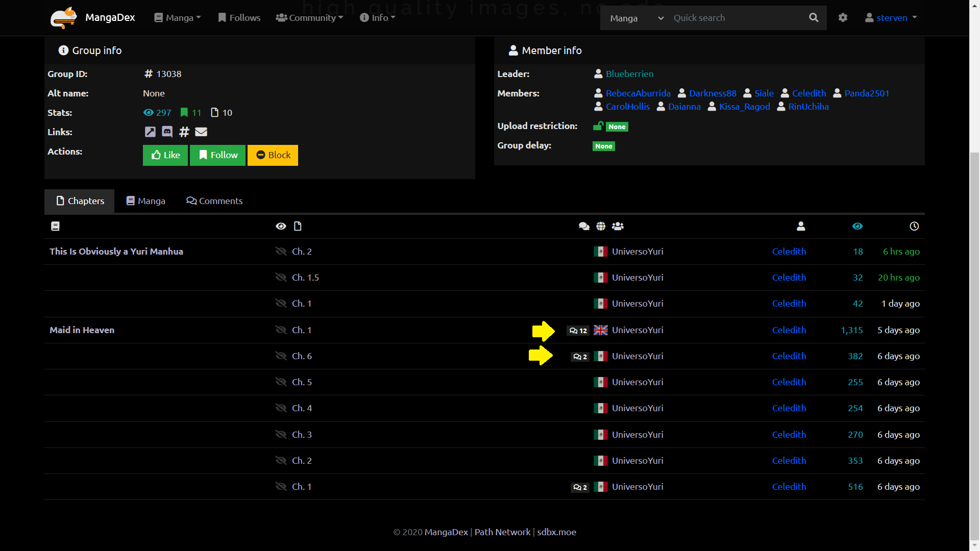
Task: Switch to the Manga tab
Action: [146, 201]
